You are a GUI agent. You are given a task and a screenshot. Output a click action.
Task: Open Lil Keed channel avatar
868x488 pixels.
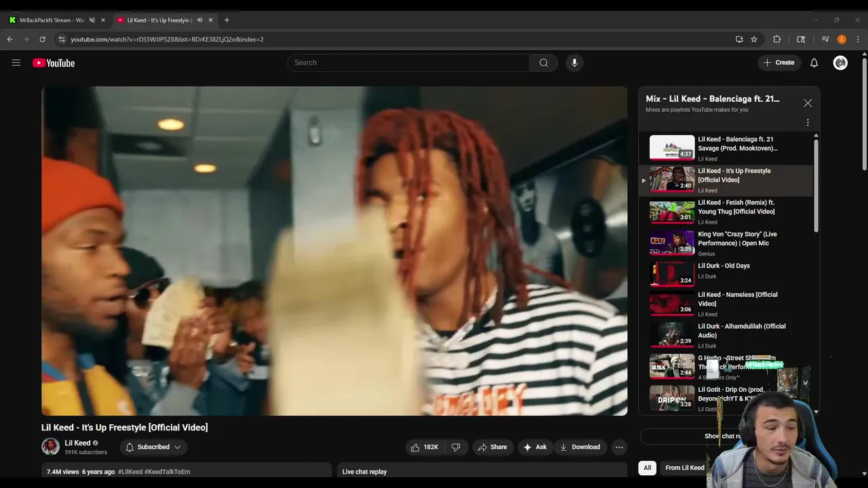(50, 447)
